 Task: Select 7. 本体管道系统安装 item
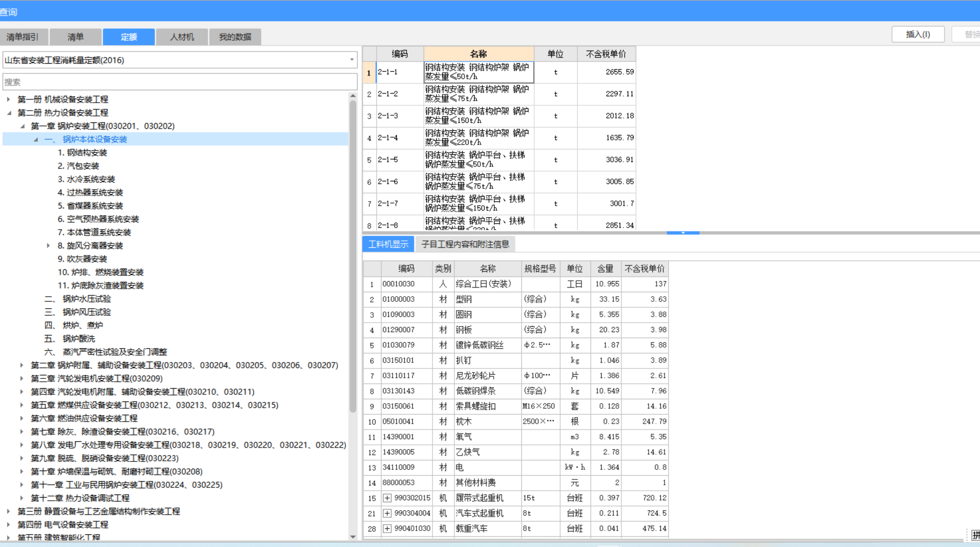point(94,232)
